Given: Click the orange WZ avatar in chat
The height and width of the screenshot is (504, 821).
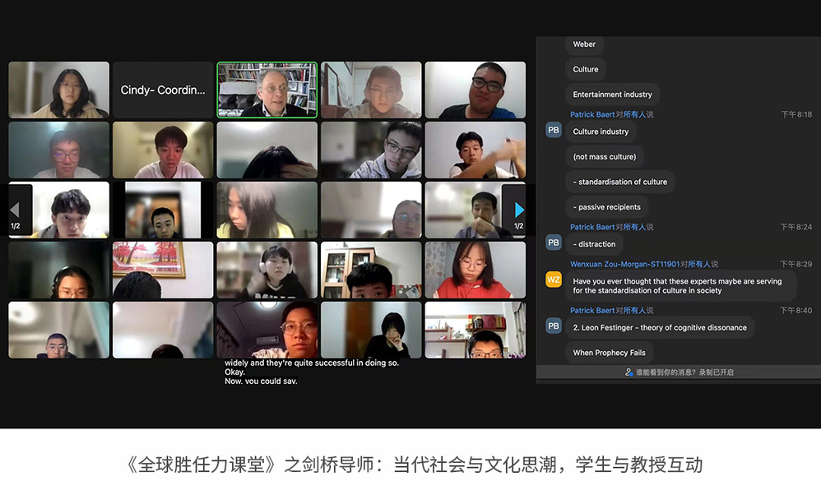Looking at the screenshot, I should point(554,280).
